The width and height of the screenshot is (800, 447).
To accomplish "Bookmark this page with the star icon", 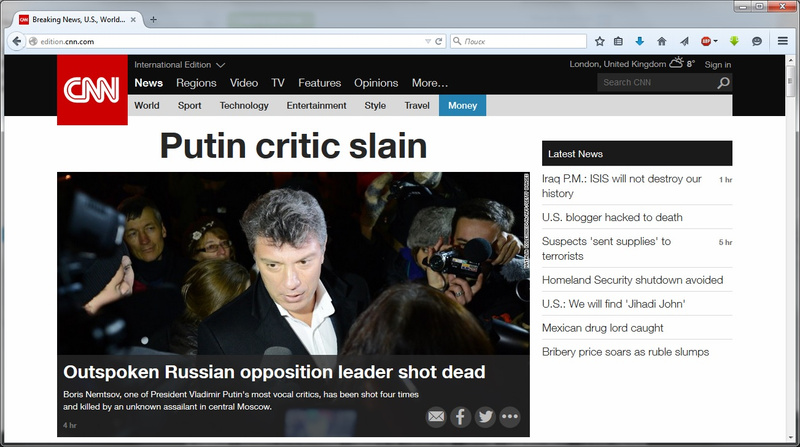I will pyautogui.click(x=600, y=41).
